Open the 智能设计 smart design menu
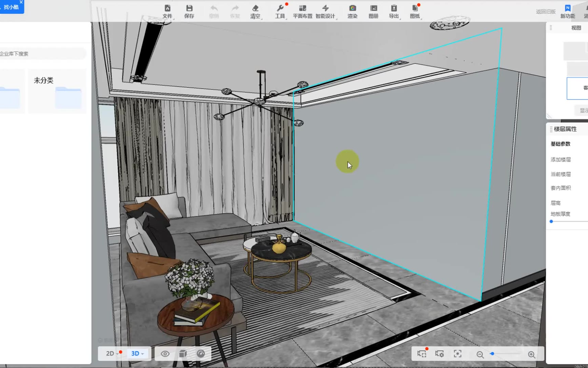Viewport: 588px width, 368px height. click(x=325, y=11)
